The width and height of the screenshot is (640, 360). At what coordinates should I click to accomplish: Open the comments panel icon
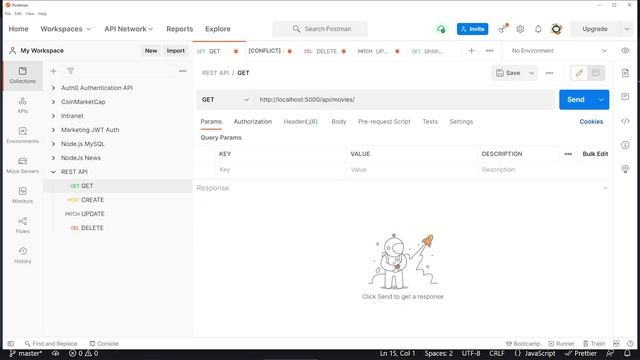(x=625, y=97)
